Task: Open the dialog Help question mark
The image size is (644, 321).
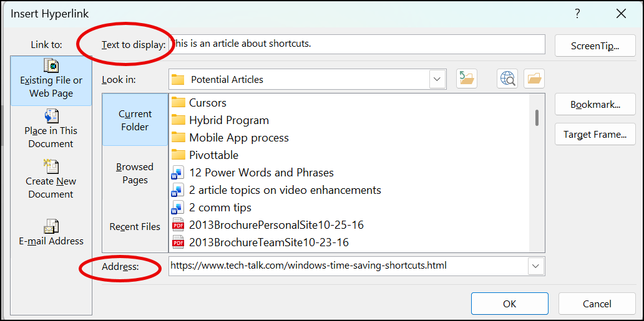Action: (577, 14)
